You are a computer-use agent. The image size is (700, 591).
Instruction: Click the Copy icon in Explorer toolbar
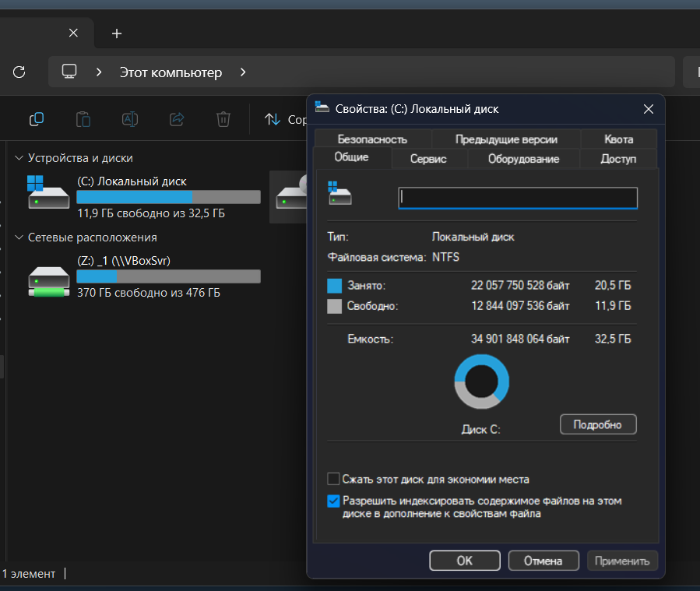click(x=37, y=119)
